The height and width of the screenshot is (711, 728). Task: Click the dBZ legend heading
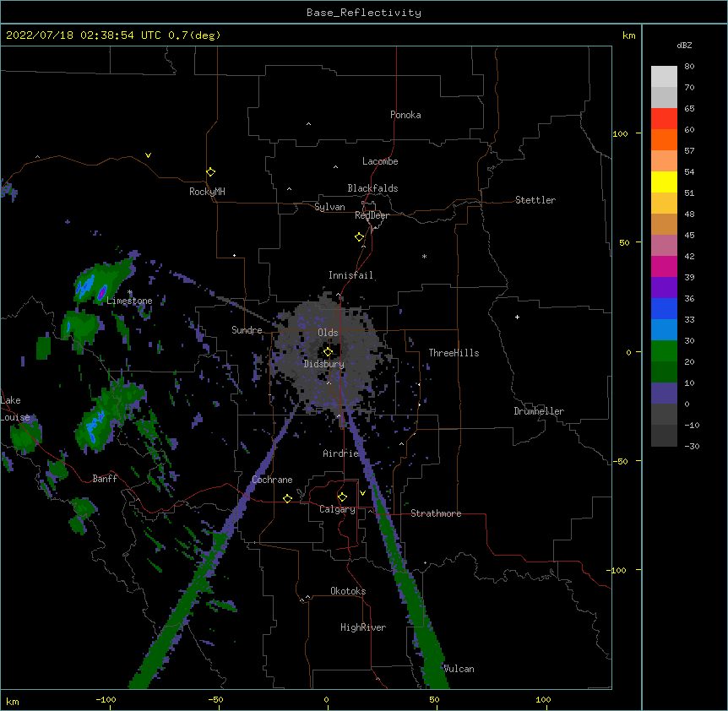tap(684, 46)
